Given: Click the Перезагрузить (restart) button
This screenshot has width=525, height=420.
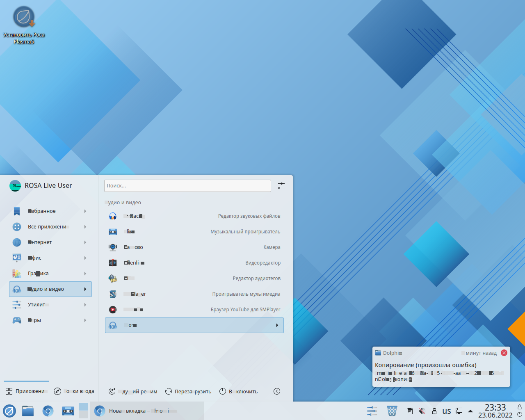Looking at the screenshot, I should [188, 391].
